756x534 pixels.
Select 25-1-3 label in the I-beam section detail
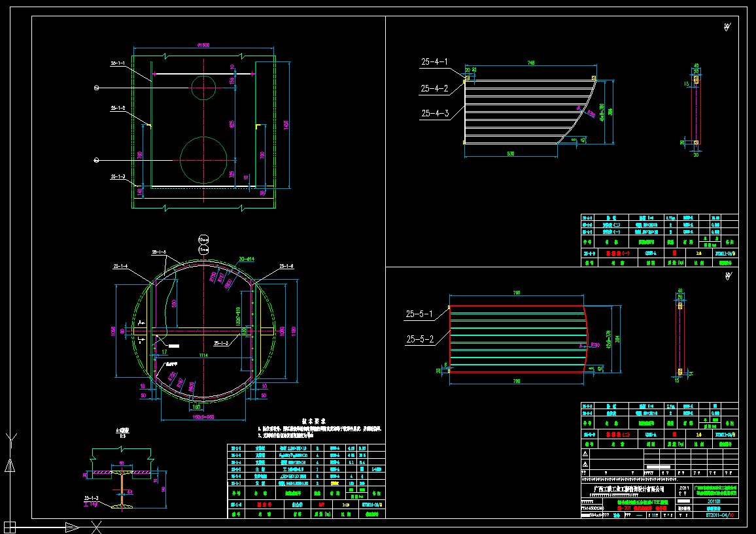(x=91, y=498)
